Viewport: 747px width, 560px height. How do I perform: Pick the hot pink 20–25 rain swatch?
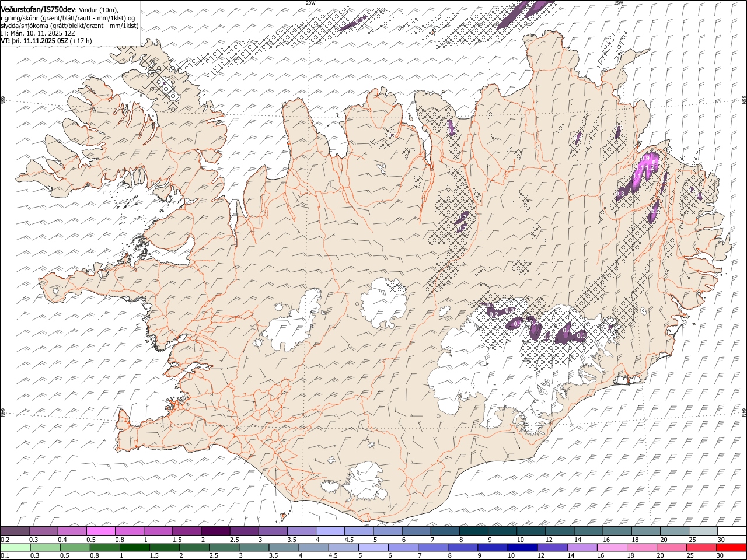click(672, 547)
